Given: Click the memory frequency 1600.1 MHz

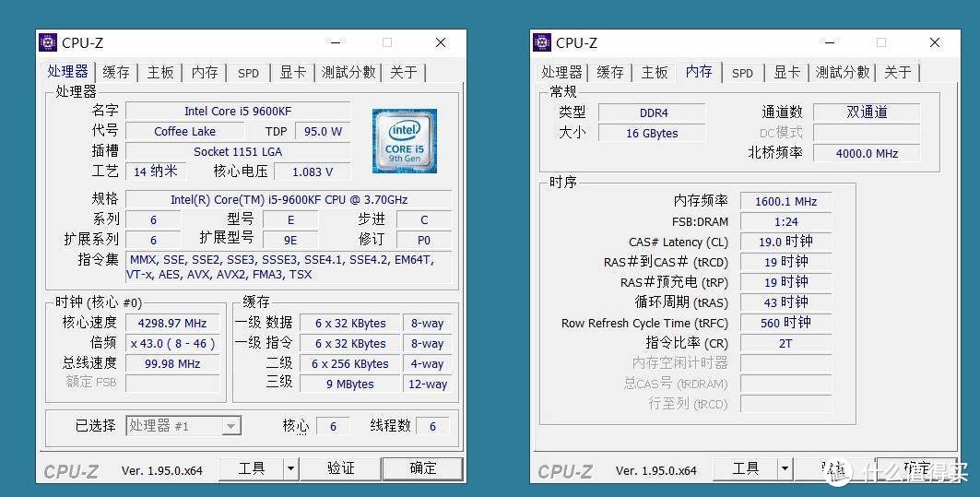Looking at the screenshot, I should pyautogui.click(x=785, y=201).
